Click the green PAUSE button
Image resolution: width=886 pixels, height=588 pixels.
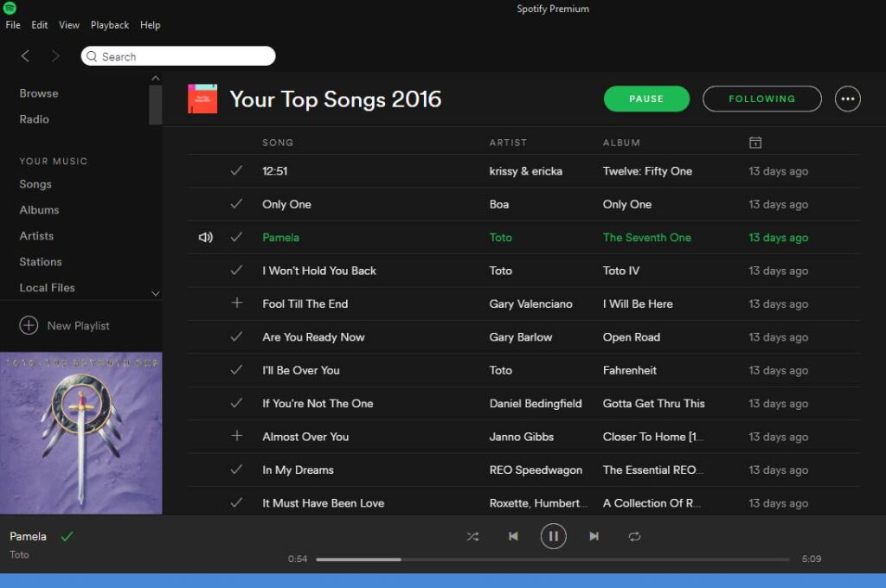coord(646,99)
